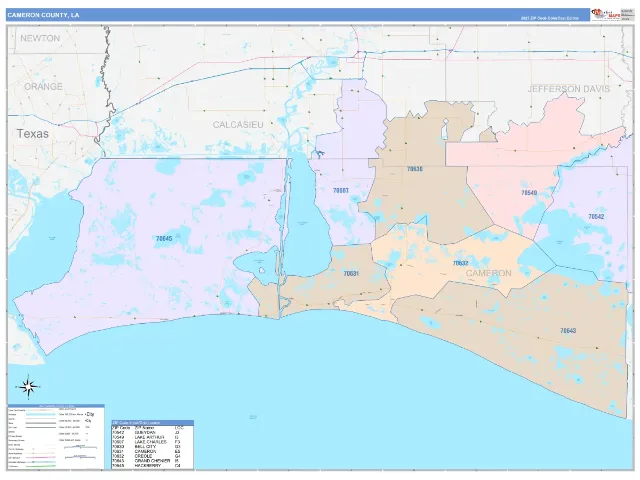This screenshot has width=640, height=480.
Task: Select ZIP code 70607 label
Action: pos(341,191)
